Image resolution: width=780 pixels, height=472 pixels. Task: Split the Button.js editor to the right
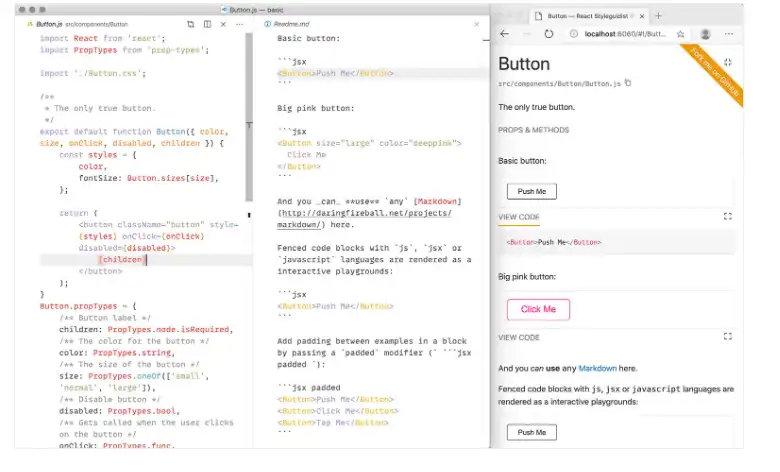coord(207,24)
